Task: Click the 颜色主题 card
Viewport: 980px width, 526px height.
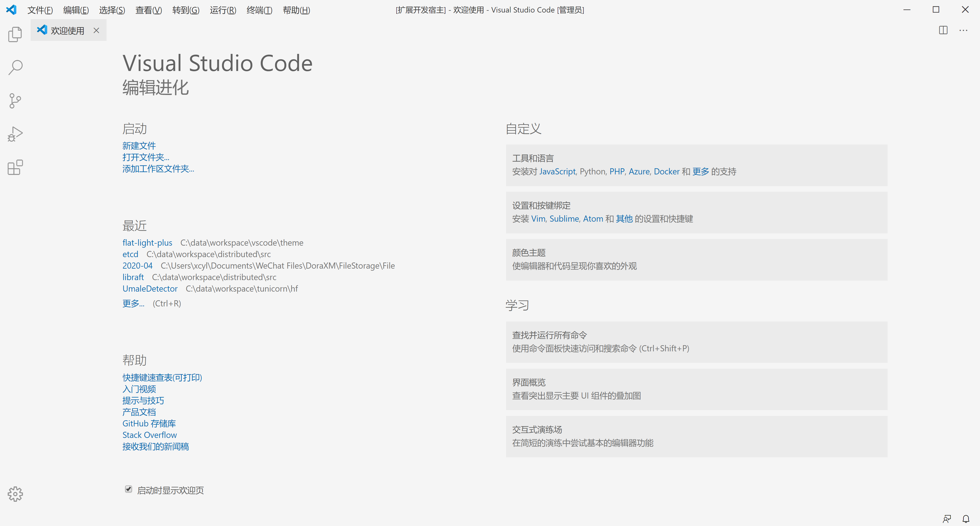Action: (x=696, y=260)
